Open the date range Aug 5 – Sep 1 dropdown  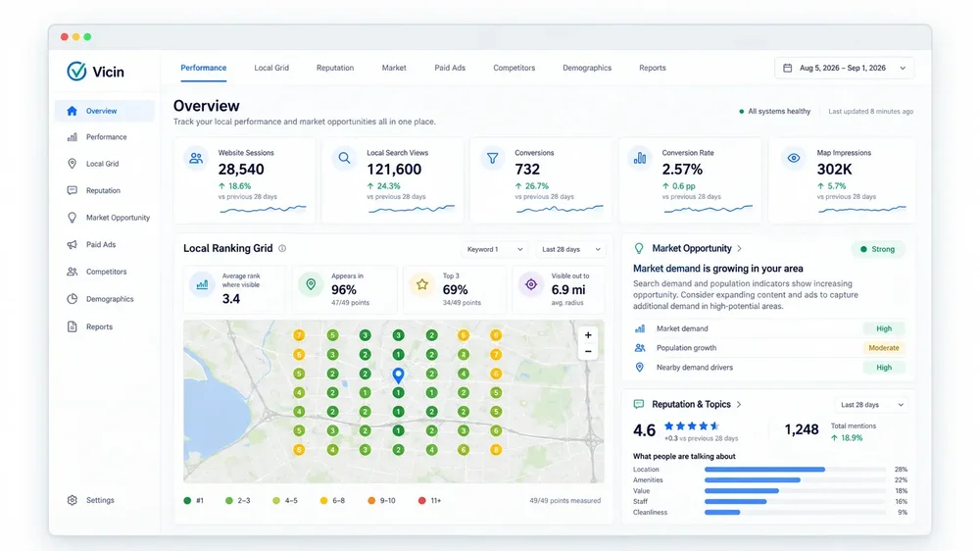(x=845, y=68)
